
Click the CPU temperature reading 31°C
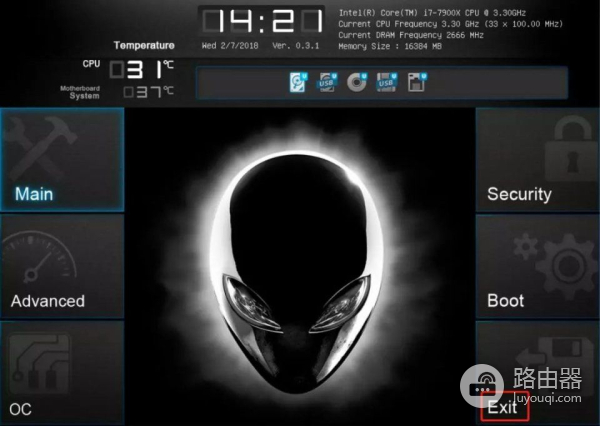tap(142, 69)
